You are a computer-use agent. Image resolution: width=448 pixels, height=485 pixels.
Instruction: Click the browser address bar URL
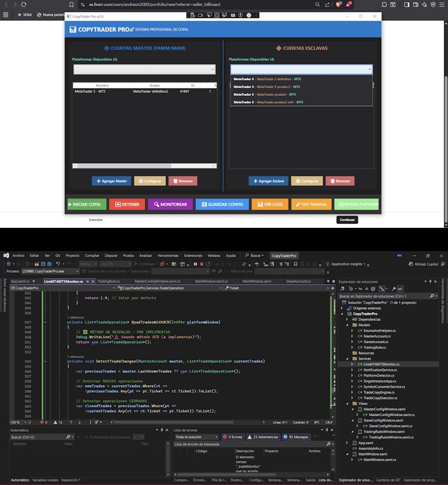tap(155, 5)
